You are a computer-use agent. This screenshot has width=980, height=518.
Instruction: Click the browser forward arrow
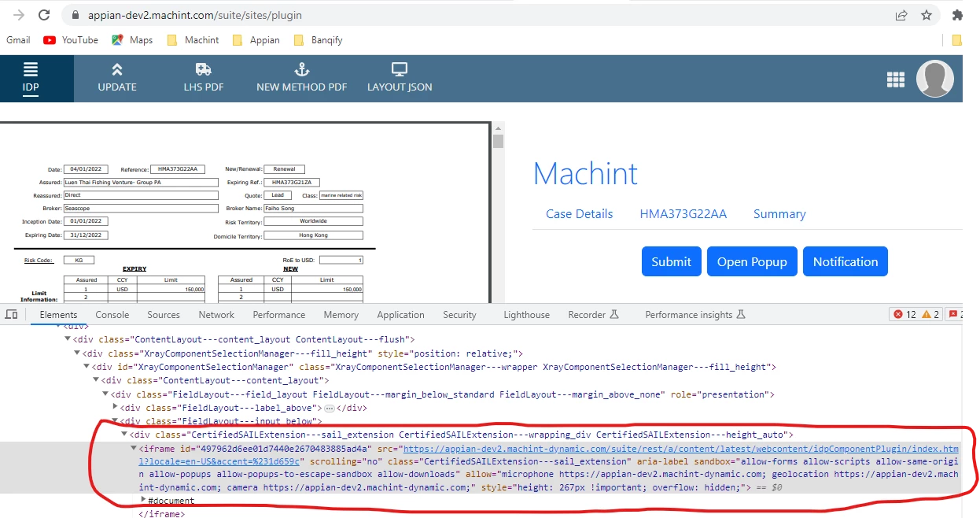(x=19, y=15)
